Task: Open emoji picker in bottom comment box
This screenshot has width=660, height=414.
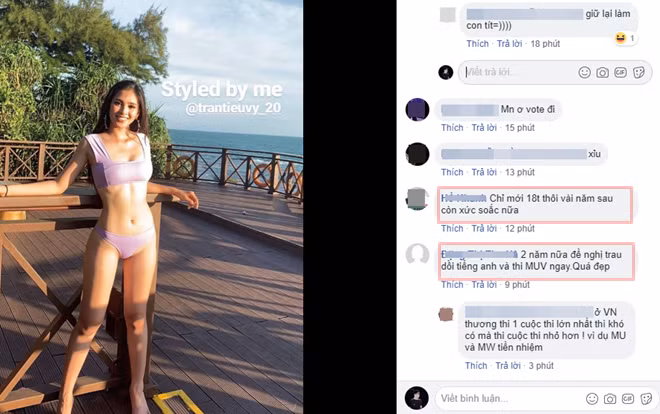Action: (592, 398)
